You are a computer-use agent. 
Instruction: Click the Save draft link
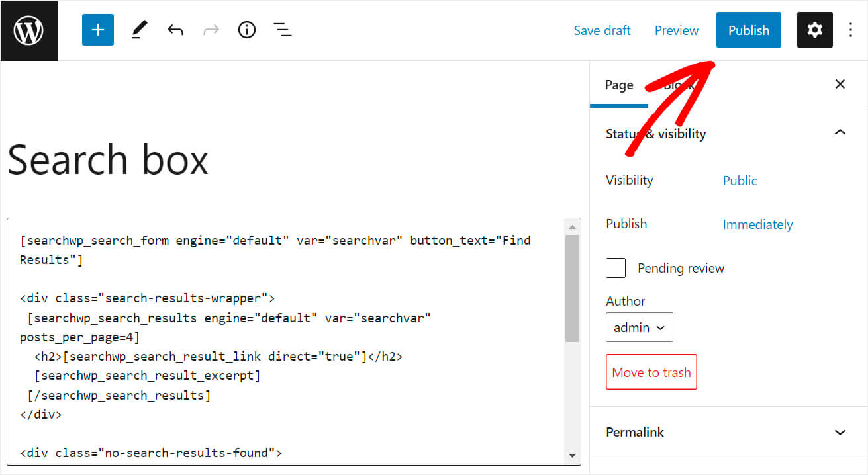coord(602,30)
